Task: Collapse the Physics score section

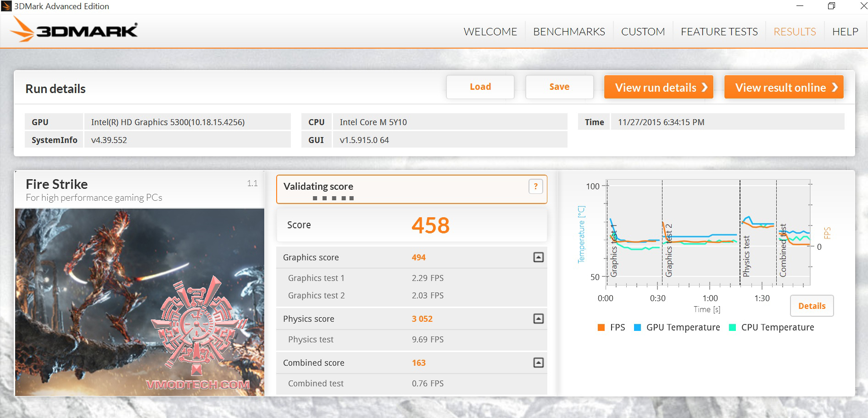Action: click(539, 319)
